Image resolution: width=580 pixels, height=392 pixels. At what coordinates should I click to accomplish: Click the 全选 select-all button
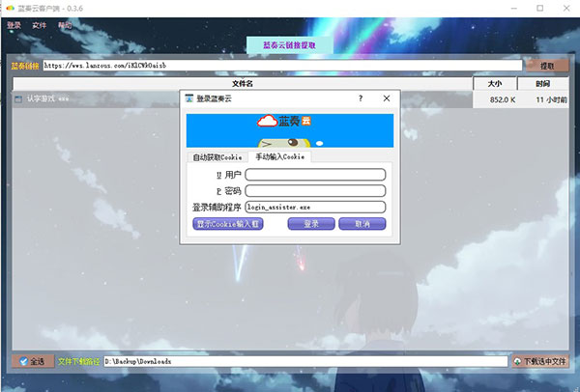(32, 361)
